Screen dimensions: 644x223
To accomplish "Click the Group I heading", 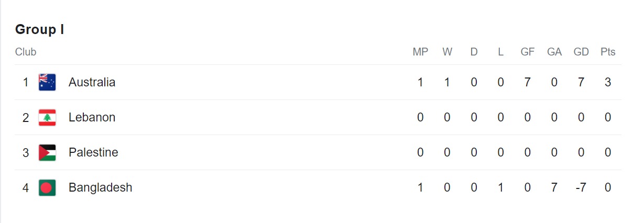I will point(39,29).
